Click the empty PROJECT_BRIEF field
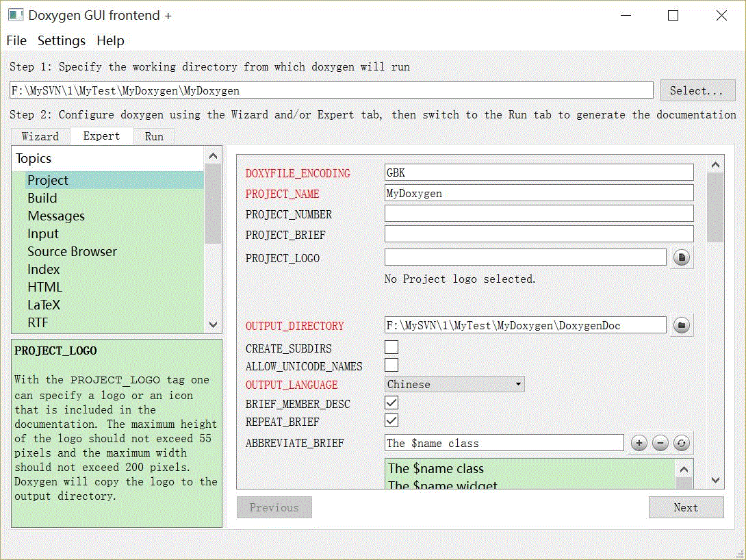The image size is (746, 560). click(x=539, y=234)
